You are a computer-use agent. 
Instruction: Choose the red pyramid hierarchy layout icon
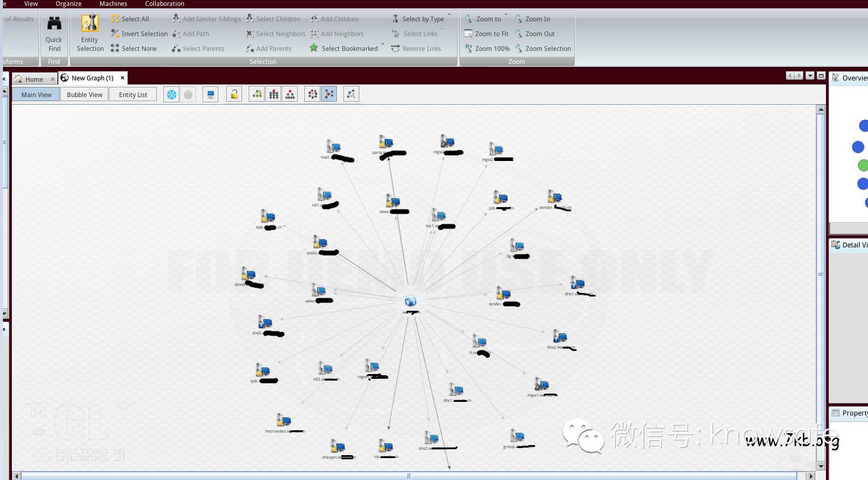tap(290, 94)
